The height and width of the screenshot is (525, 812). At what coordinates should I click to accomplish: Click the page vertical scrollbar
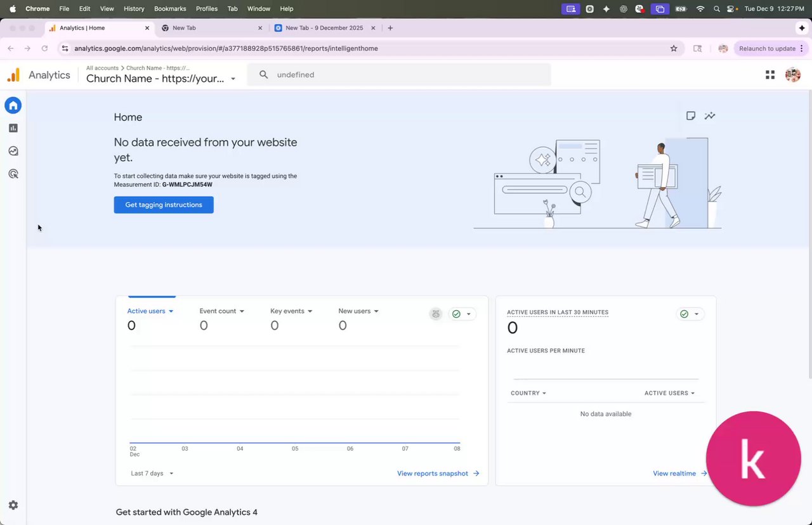[x=809, y=235]
